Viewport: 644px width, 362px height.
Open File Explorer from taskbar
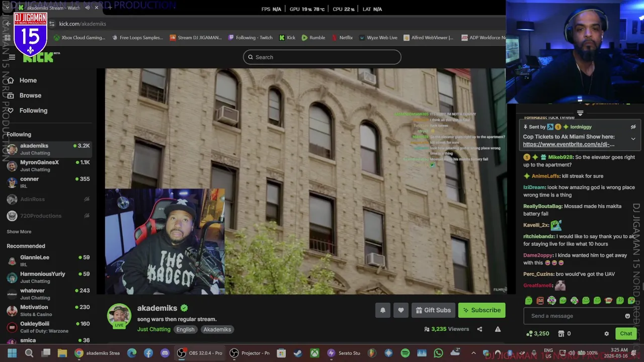coord(62,353)
